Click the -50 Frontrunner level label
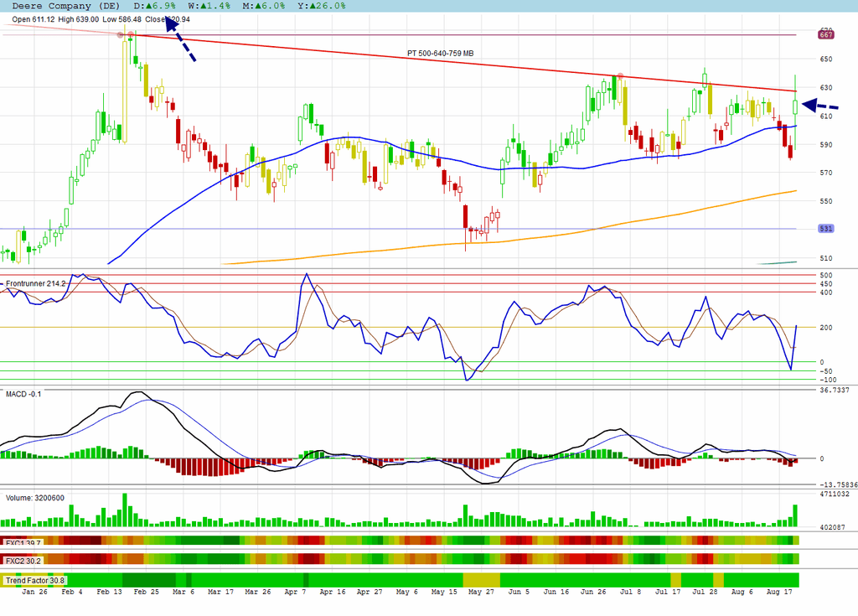The width and height of the screenshot is (858, 616). [825, 371]
